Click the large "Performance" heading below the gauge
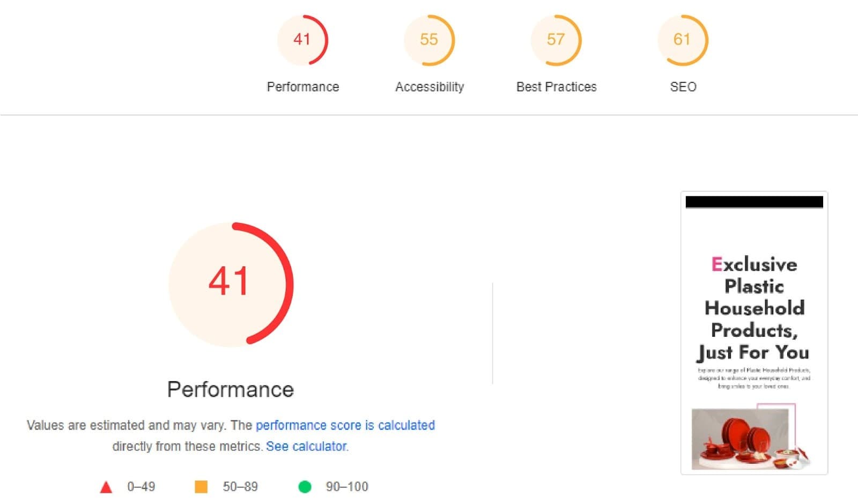This screenshot has height=504, width=858. pos(231,390)
